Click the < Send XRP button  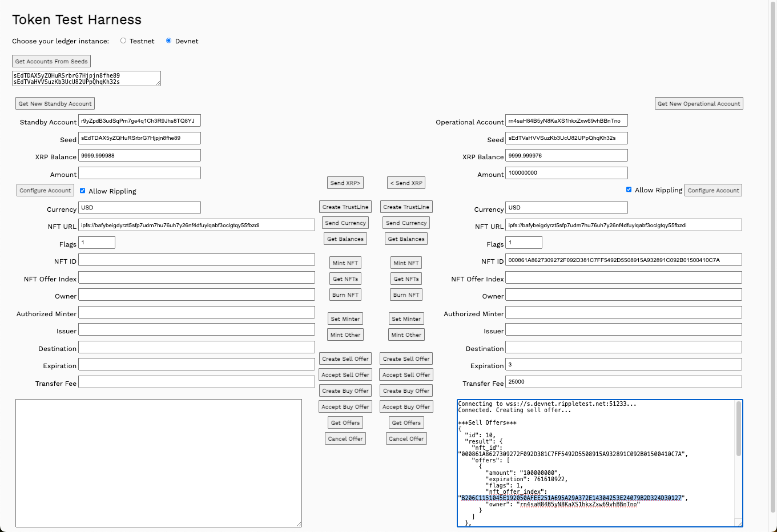coord(406,183)
